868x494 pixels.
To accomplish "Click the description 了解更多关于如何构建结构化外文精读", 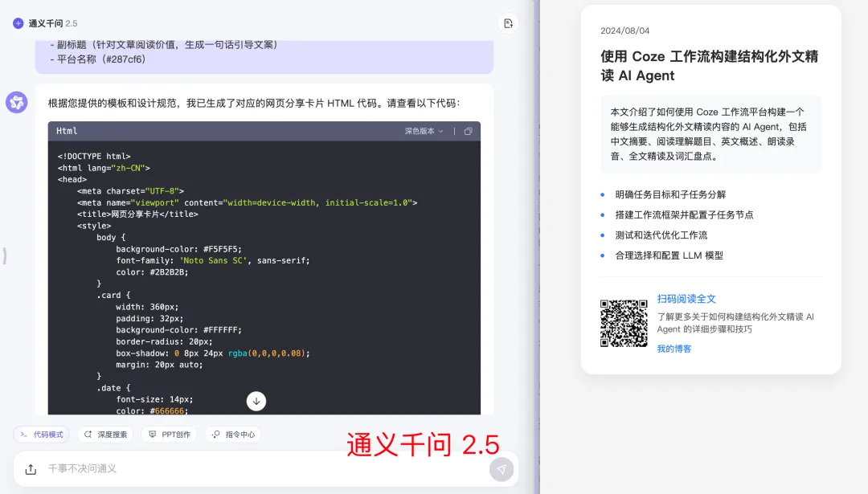I will [x=735, y=323].
